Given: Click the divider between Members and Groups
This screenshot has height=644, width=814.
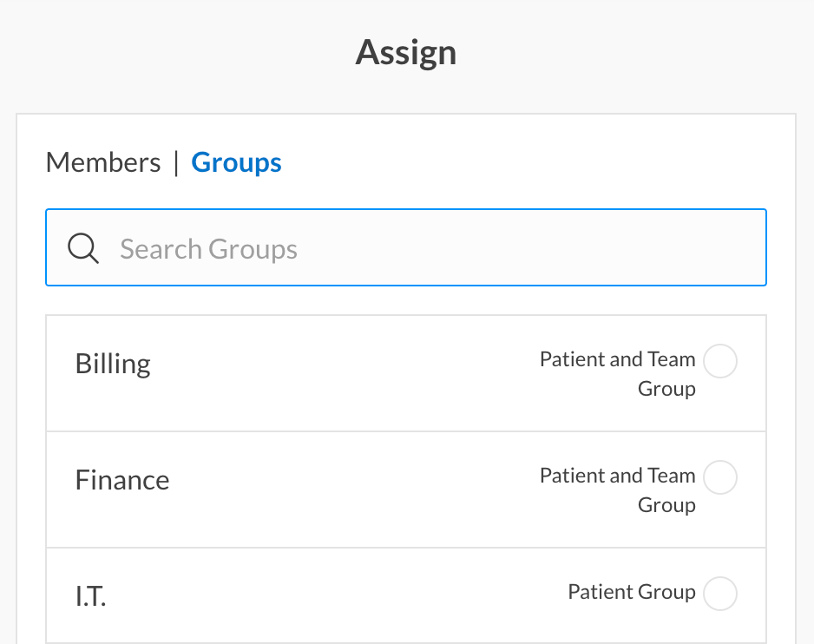Looking at the screenshot, I should tap(176, 162).
